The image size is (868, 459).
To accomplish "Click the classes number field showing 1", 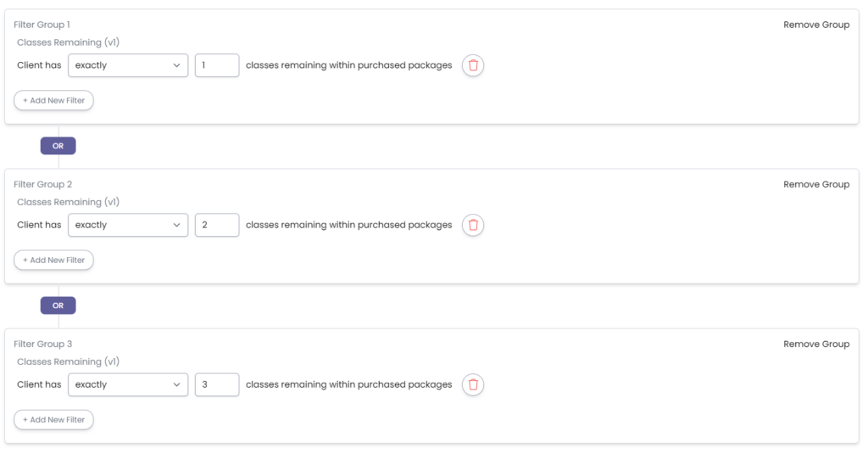I will [217, 65].
